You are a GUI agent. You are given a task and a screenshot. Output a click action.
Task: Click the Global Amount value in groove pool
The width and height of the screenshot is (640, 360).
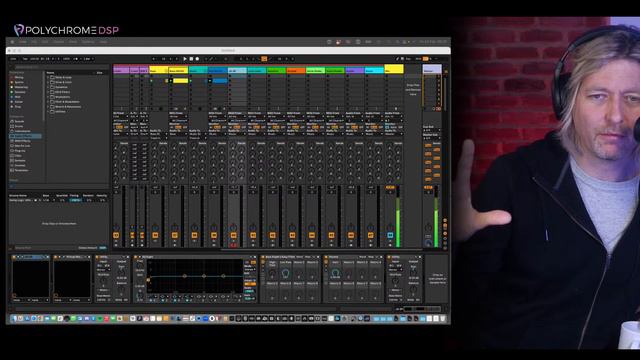tap(103, 248)
